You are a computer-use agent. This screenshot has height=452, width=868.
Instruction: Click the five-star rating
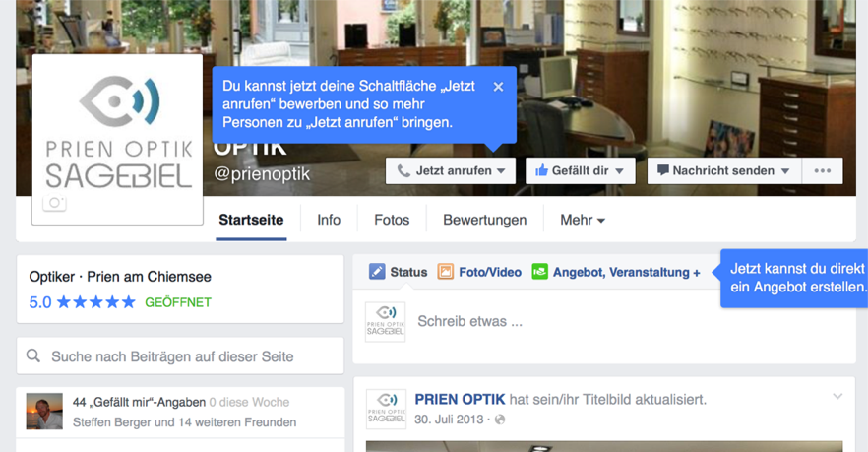coord(95,302)
